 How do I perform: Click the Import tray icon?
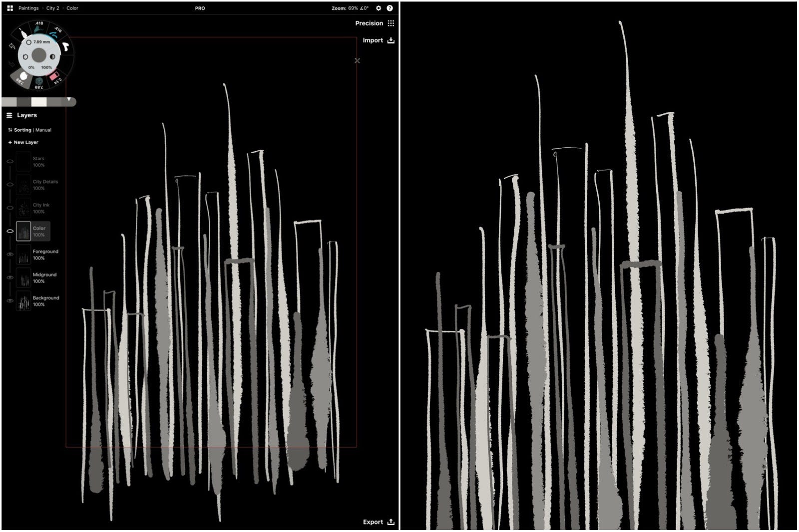click(x=391, y=40)
